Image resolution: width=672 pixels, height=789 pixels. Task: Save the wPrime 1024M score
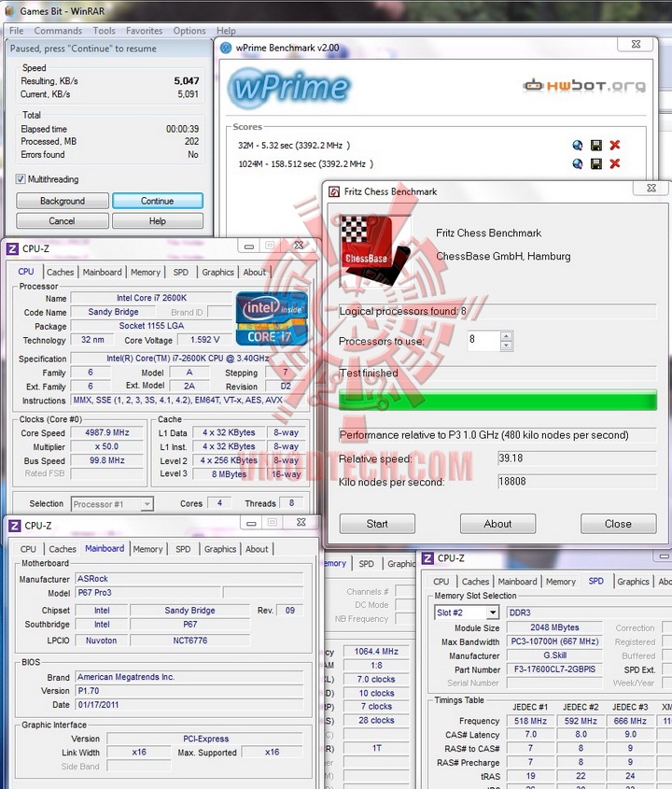click(x=596, y=164)
